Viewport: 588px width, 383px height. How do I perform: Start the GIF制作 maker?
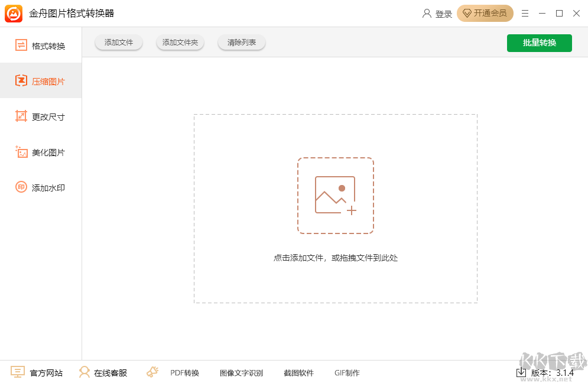(x=347, y=372)
